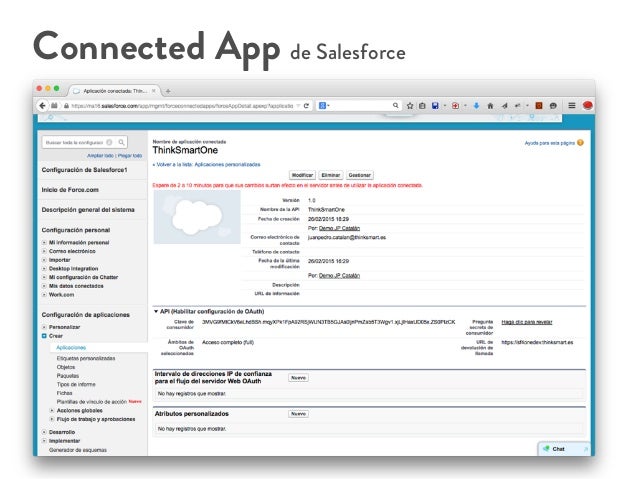Expand Mi información personal in sidebar

tap(44, 242)
